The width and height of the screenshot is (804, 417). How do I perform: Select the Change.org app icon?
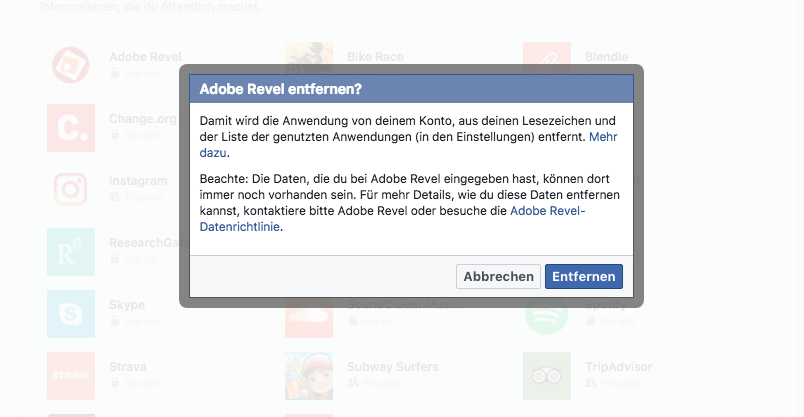point(71,128)
